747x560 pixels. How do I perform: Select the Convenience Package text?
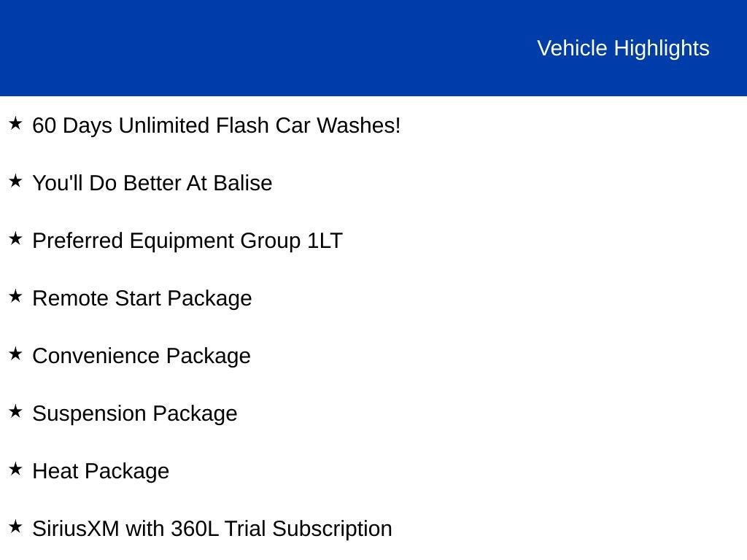click(142, 356)
